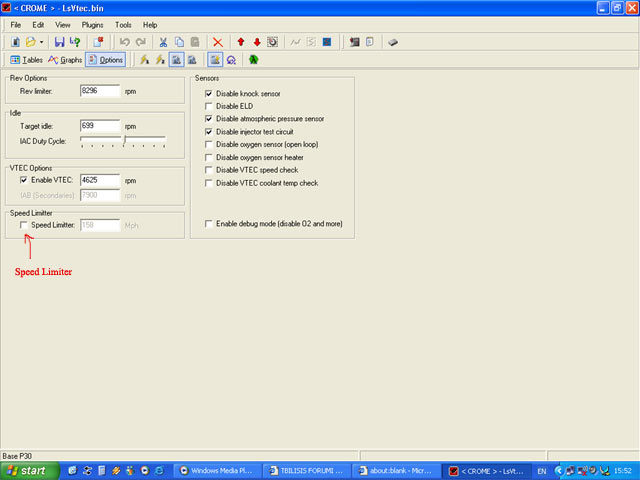The height and width of the screenshot is (480, 640).
Task: Click the green lambda icon
Action: (x=253, y=60)
